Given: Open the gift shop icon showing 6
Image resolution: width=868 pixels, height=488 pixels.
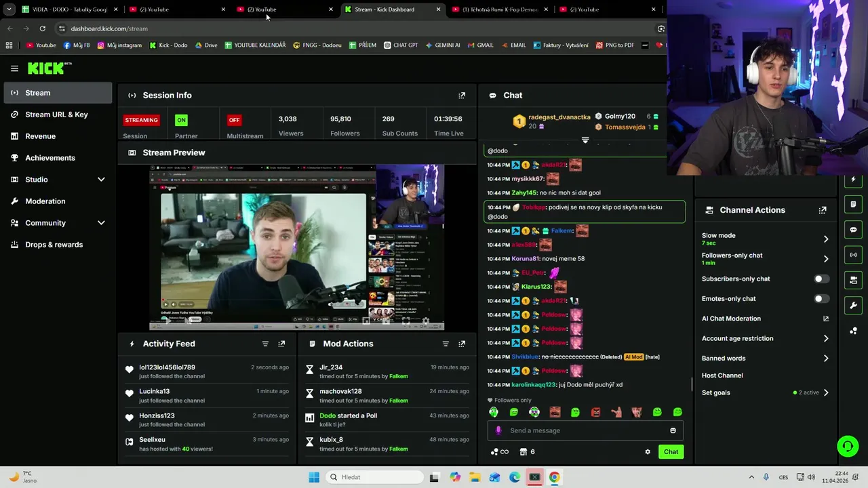Looking at the screenshot, I should click(x=527, y=452).
